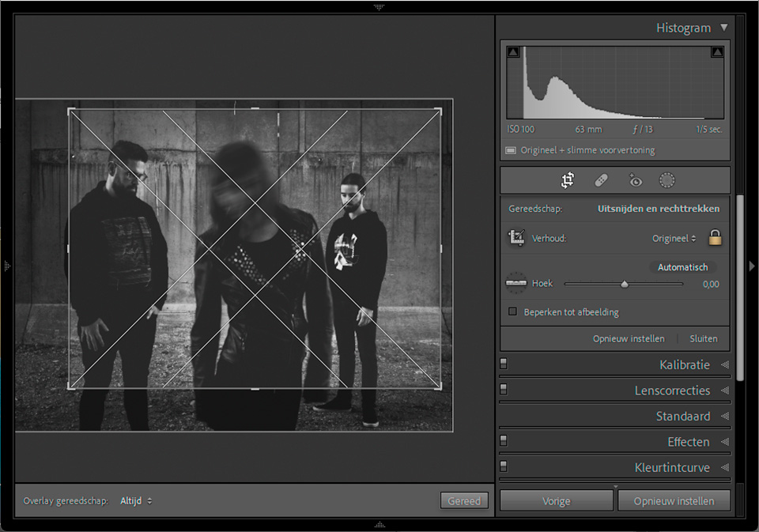Screen dimensions: 759x532
Task: Click the f / 13 aperture text
Action: [642, 130]
